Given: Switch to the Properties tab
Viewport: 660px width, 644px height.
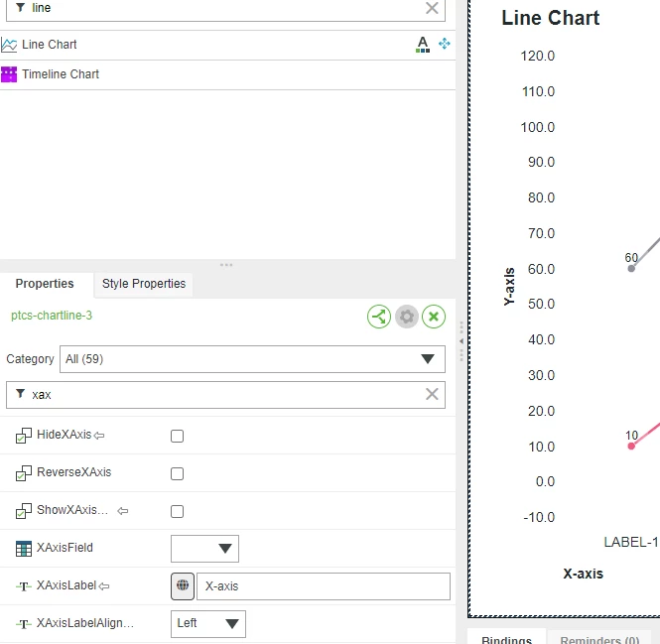Looking at the screenshot, I should click(45, 284).
